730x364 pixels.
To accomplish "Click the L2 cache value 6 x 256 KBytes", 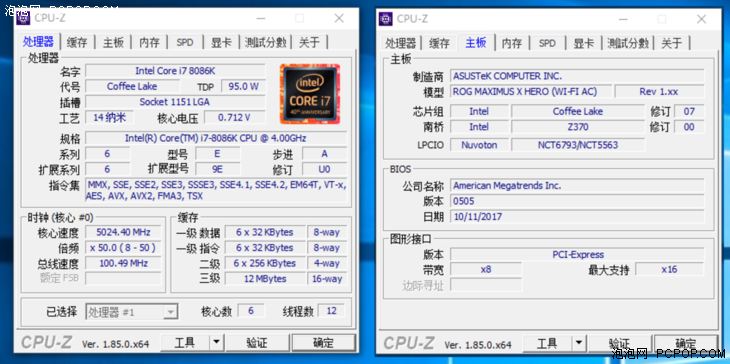I will tap(265, 263).
